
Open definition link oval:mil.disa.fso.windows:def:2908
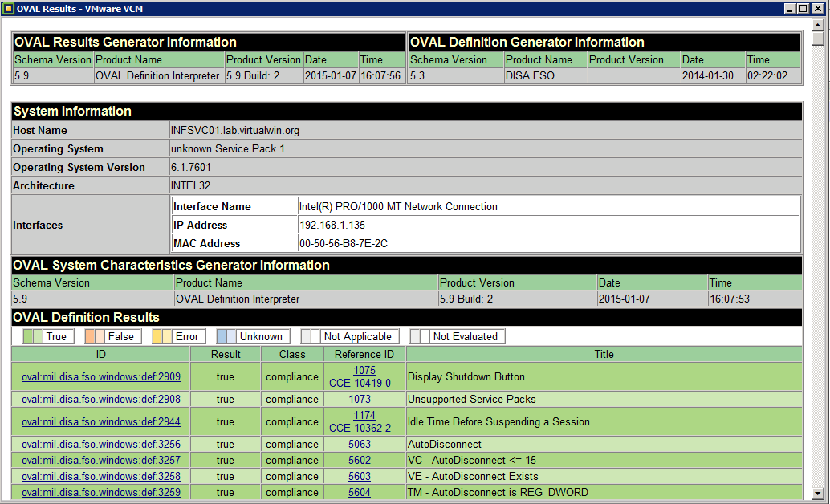click(x=100, y=399)
